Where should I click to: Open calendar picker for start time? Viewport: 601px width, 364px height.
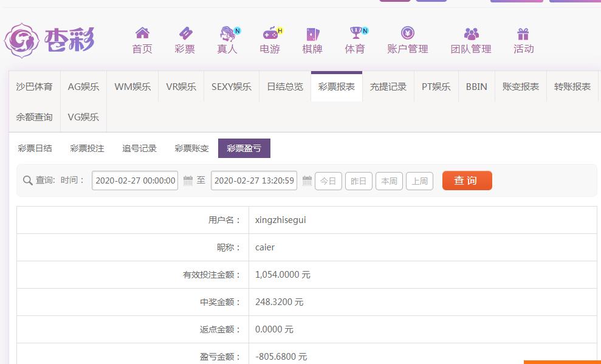point(188,180)
